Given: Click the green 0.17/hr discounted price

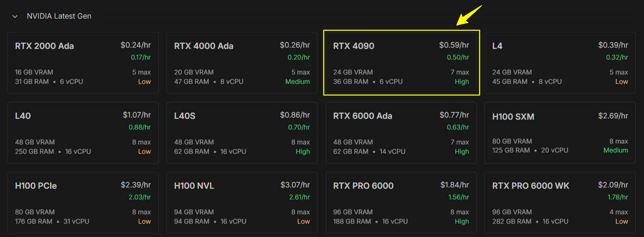Looking at the screenshot, I should click(x=141, y=57).
